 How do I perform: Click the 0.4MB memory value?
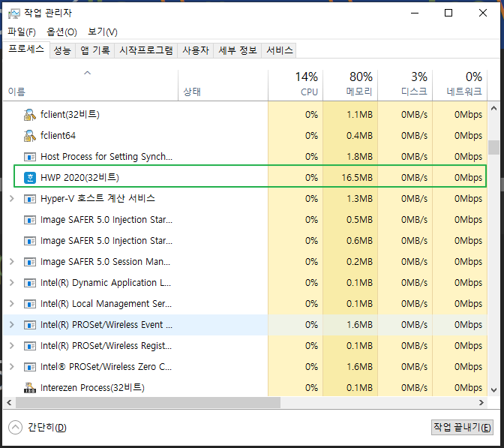pyautogui.click(x=360, y=136)
